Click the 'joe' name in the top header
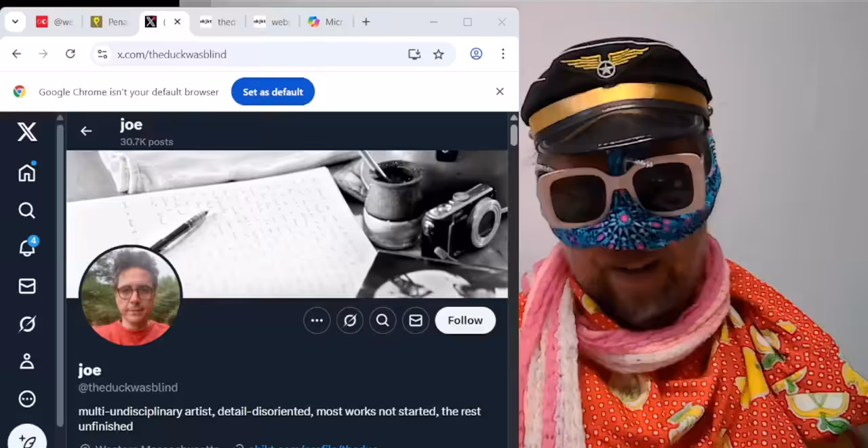This screenshot has height=448, width=868. pos(131,125)
